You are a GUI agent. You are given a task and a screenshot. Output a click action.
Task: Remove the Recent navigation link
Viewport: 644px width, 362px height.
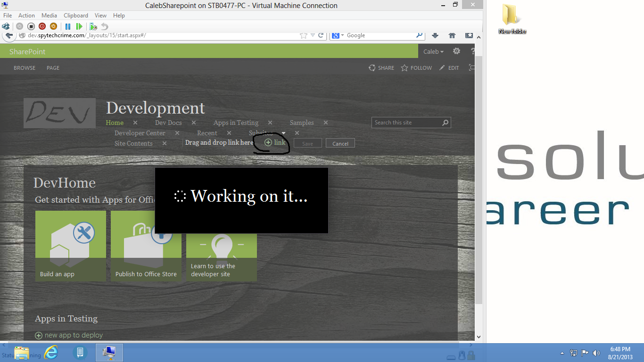(229, 133)
